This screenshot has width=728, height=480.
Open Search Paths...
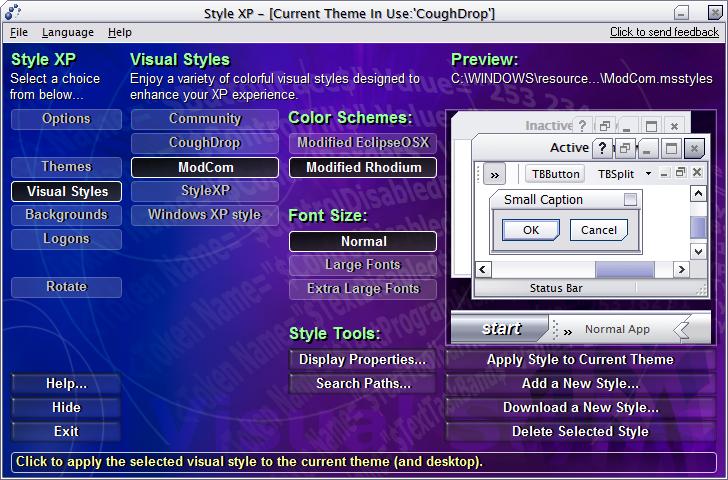(363, 383)
